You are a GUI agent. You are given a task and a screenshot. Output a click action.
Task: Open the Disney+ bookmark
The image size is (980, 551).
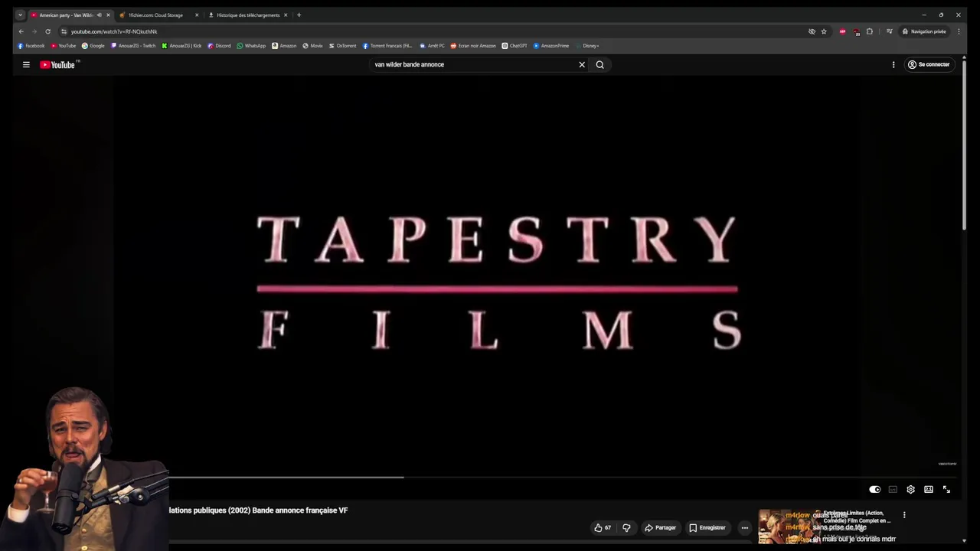pyautogui.click(x=587, y=46)
